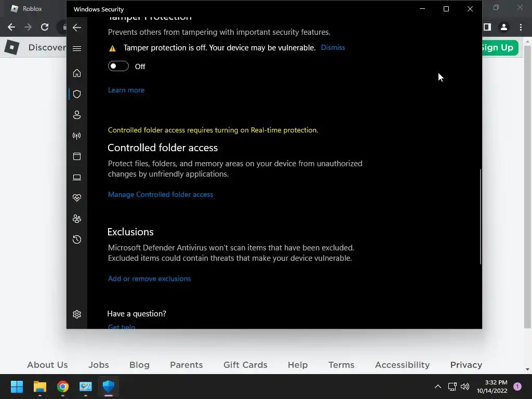
Task: Open Family options icon
Action: 77,219
